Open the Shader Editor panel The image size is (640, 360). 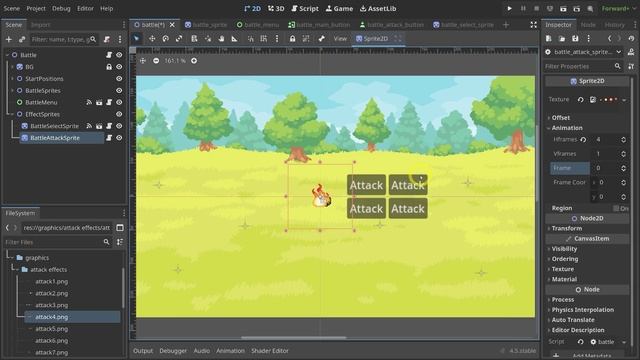click(270, 351)
